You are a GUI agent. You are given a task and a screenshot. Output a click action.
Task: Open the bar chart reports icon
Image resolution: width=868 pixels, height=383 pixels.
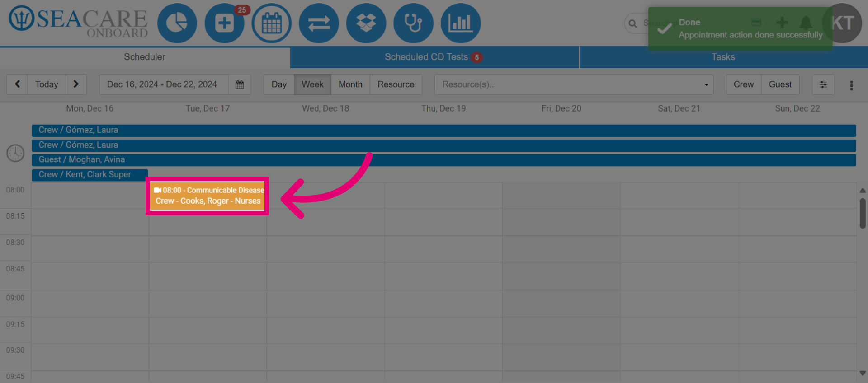pyautogui.click(x=461, y=23)
